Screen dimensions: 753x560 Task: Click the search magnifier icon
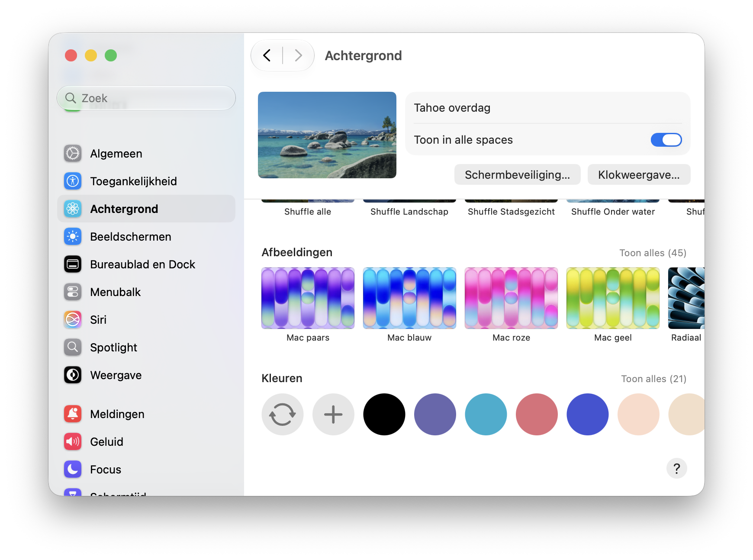tap(71, 98)
